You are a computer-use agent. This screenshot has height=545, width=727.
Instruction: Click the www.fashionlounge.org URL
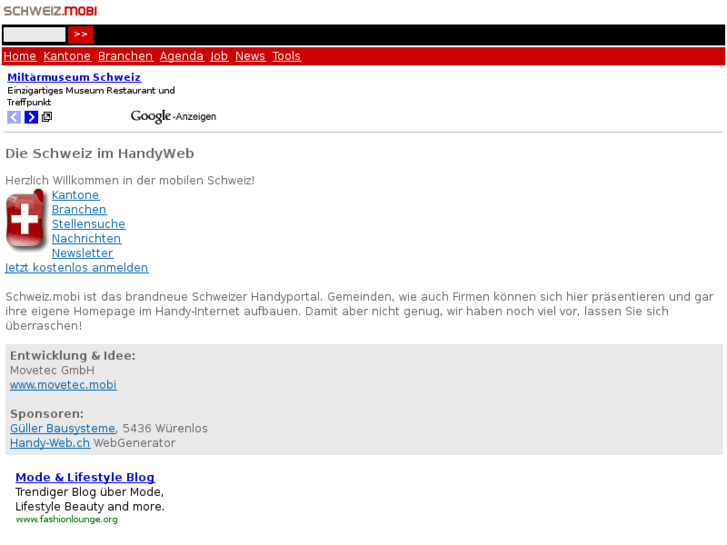pos(66,519)
